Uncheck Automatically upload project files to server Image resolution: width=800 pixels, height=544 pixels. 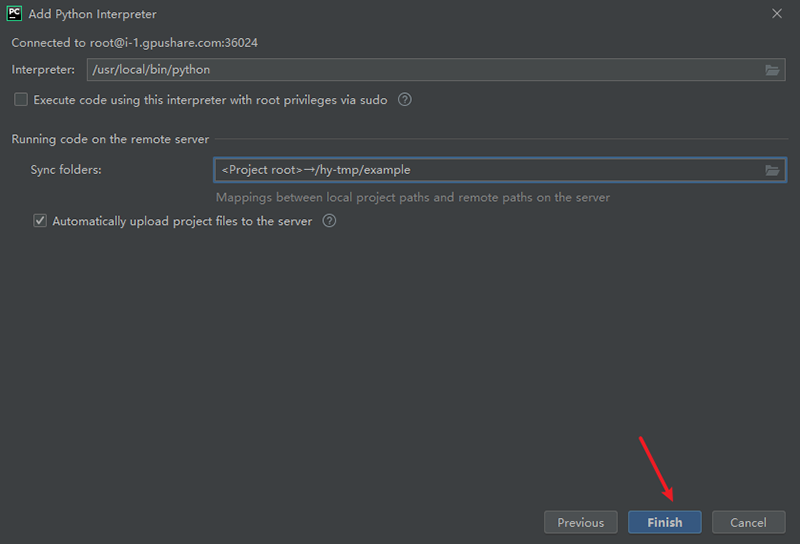pos(40,221)
